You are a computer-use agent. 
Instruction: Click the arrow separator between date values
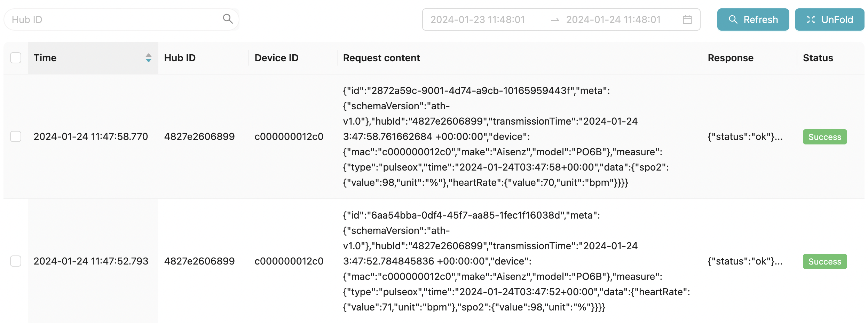555,20
